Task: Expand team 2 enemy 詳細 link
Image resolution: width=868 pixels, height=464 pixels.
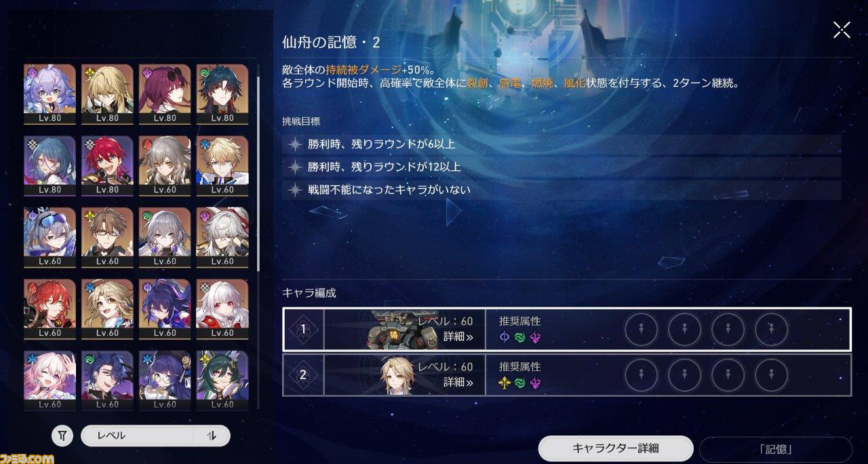Action: [458, 382]
